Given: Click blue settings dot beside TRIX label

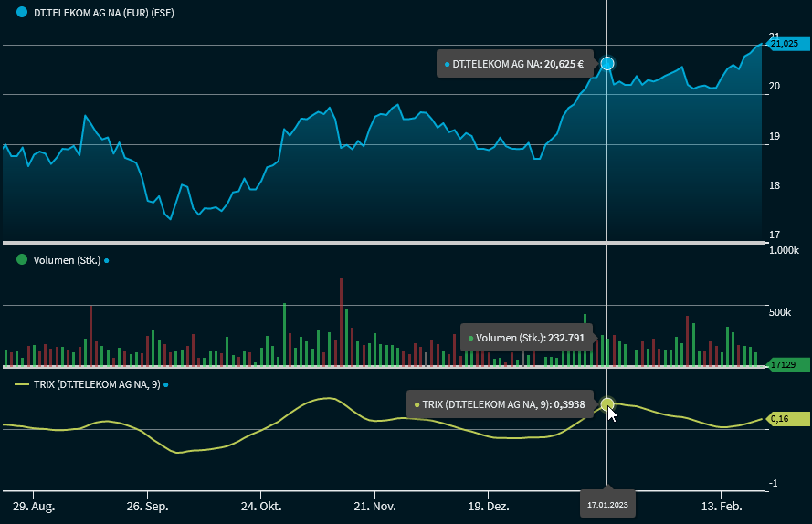Looking at the screenshot, I should (166, 385).
